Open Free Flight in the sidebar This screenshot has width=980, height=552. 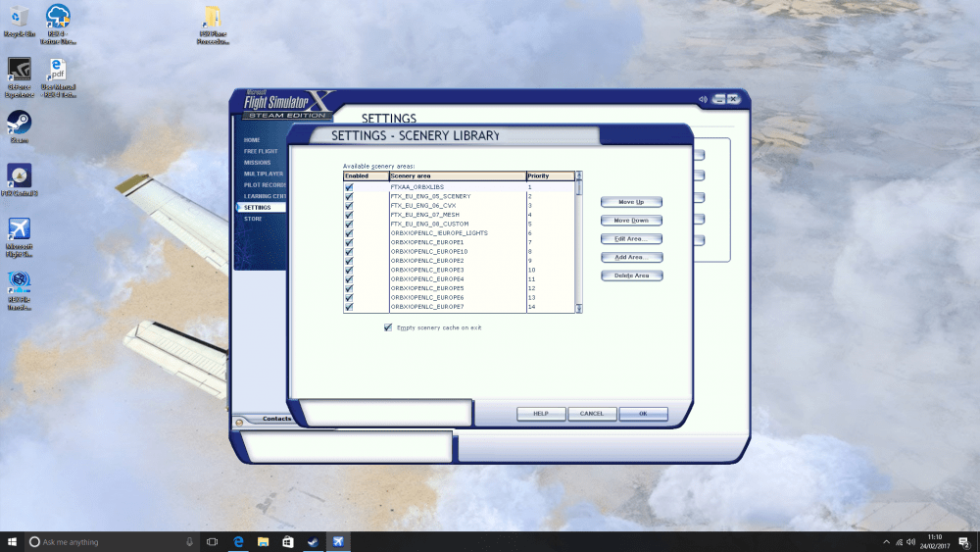pyautogui.click(x=261, y=151)
